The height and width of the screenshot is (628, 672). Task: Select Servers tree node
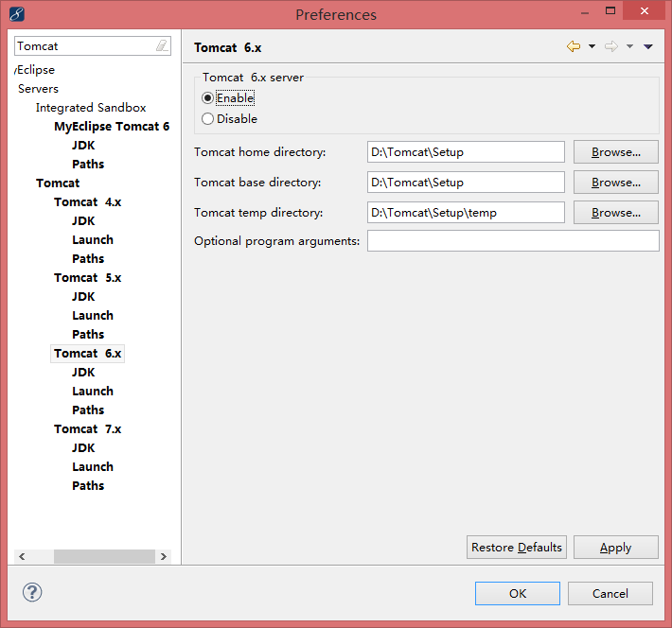coord(38,89)
